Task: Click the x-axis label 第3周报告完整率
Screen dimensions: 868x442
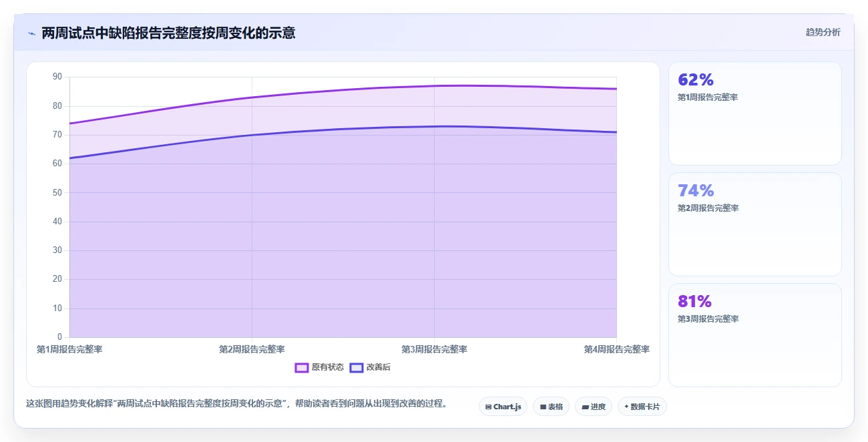Action: [x=434, y=349]
